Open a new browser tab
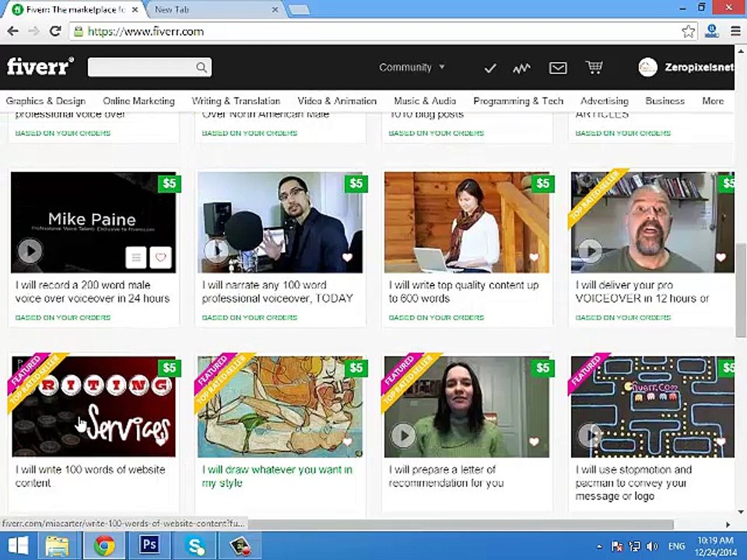 click(299, 9)
